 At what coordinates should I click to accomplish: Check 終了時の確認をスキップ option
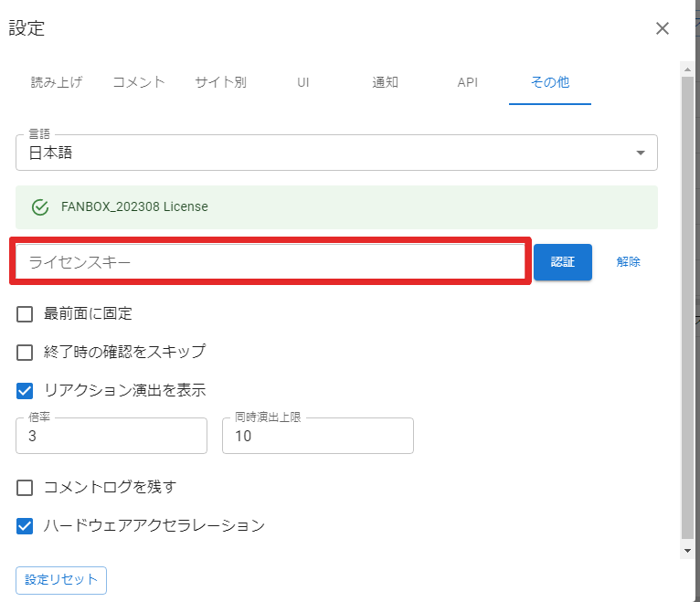pyautogui.click(x=26, y=352)
